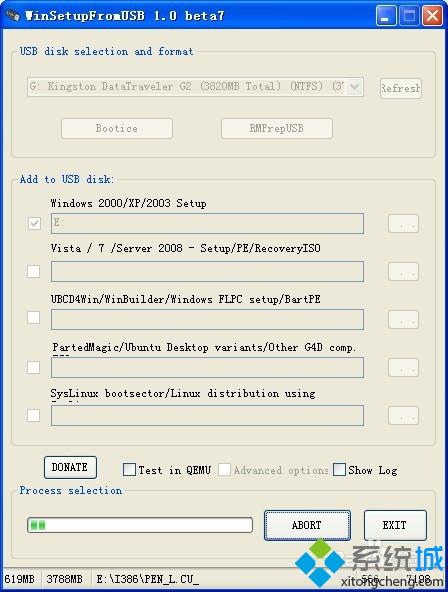Enable the Test in QEMU checkbox
The height and width of the screenshot is (592, 448).
(129, 470)
